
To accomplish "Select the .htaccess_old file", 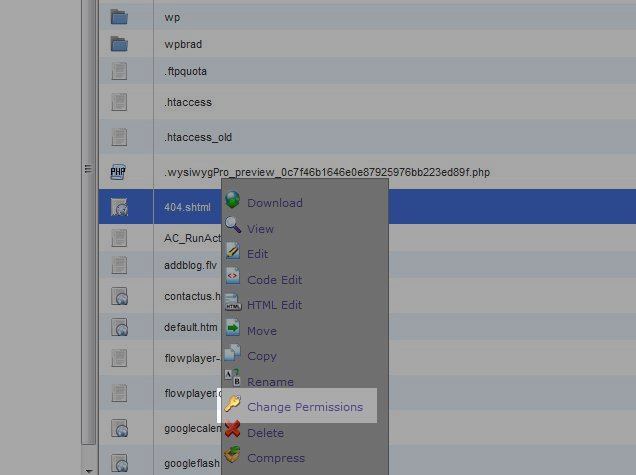I will point(198,137).
